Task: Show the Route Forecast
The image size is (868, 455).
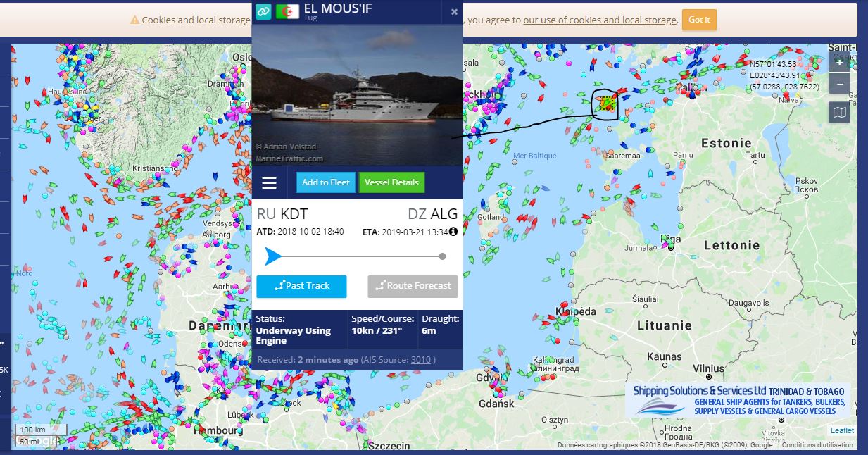Action: 413,286
